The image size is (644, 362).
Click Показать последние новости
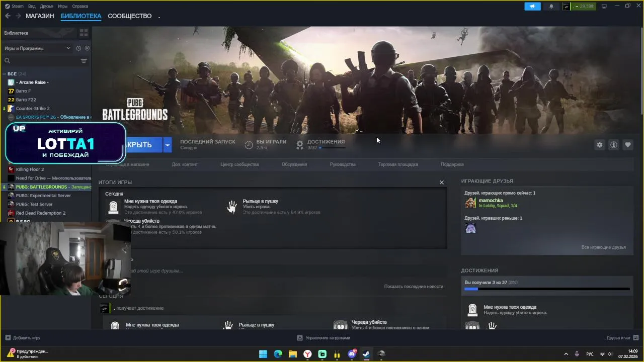(414, 287)
